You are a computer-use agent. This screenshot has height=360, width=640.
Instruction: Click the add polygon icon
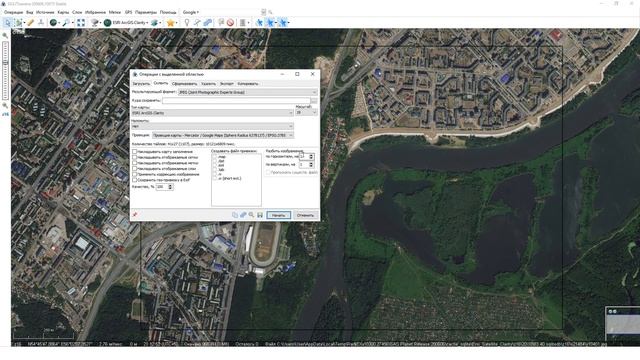pyautogui.click(x=207, y=22)
